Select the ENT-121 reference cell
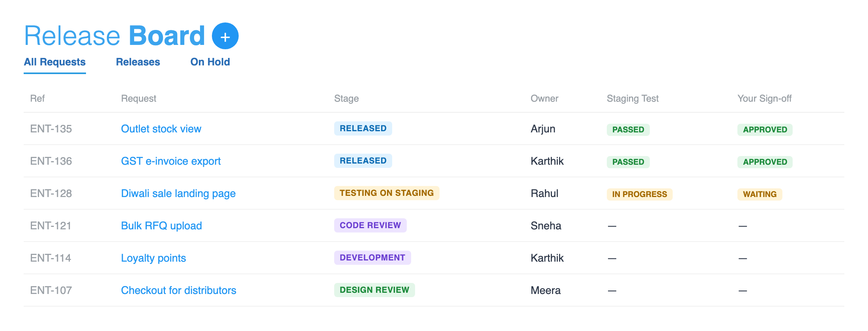Screen dimensions: 868x331 [51, 226]
